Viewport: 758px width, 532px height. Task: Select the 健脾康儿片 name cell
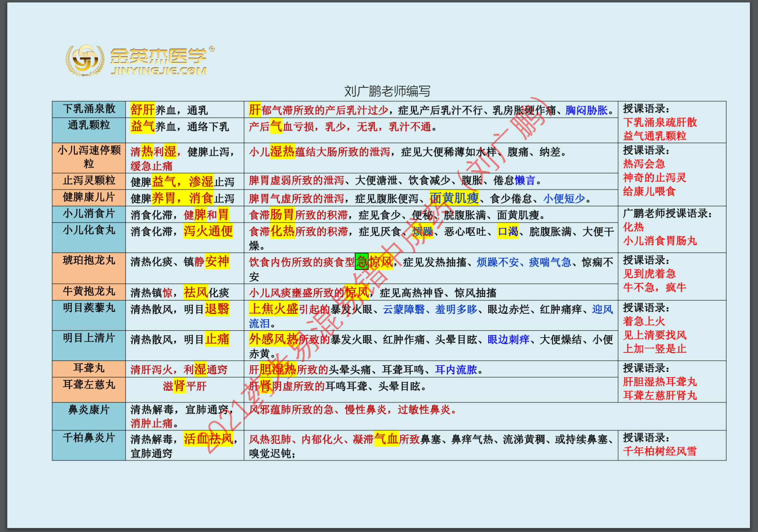(89, 198)
